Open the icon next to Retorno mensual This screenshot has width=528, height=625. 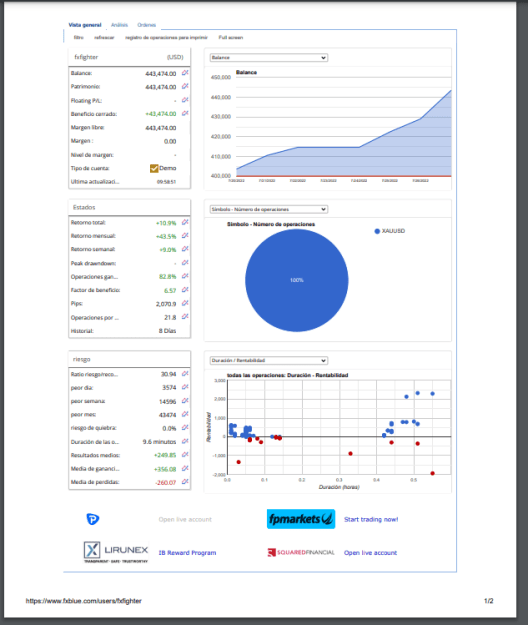click(x=185, y=236)
